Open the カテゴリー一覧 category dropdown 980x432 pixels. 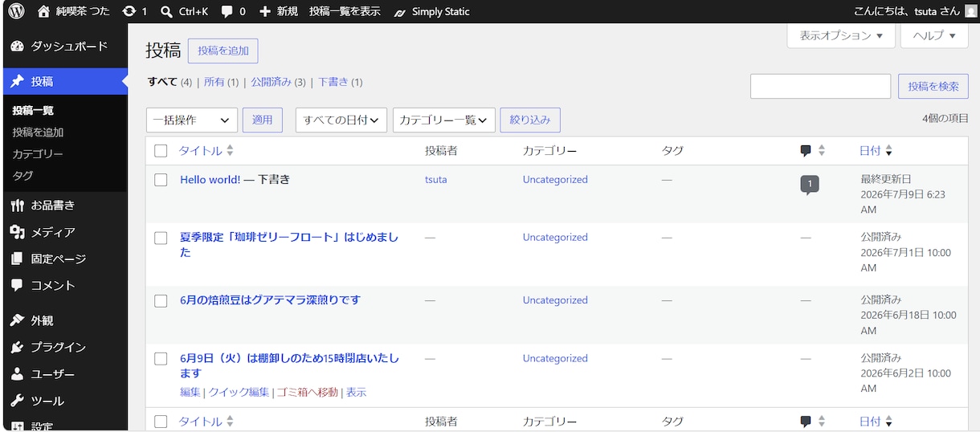(x=443, y=120)
